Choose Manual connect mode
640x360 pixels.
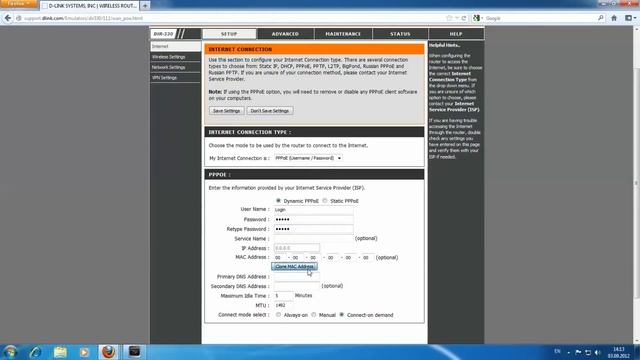pyautogui.click(x=313, y=315)
